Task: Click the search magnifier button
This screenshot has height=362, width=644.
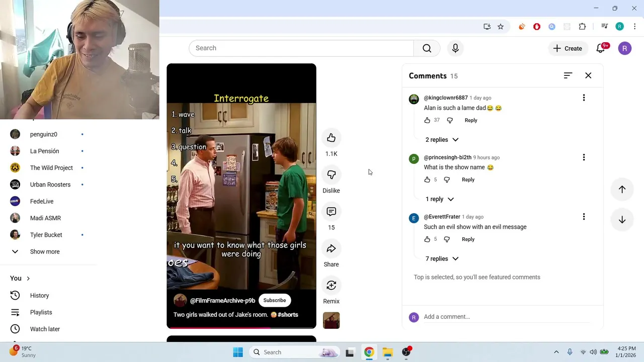Action: click(427, 48)
